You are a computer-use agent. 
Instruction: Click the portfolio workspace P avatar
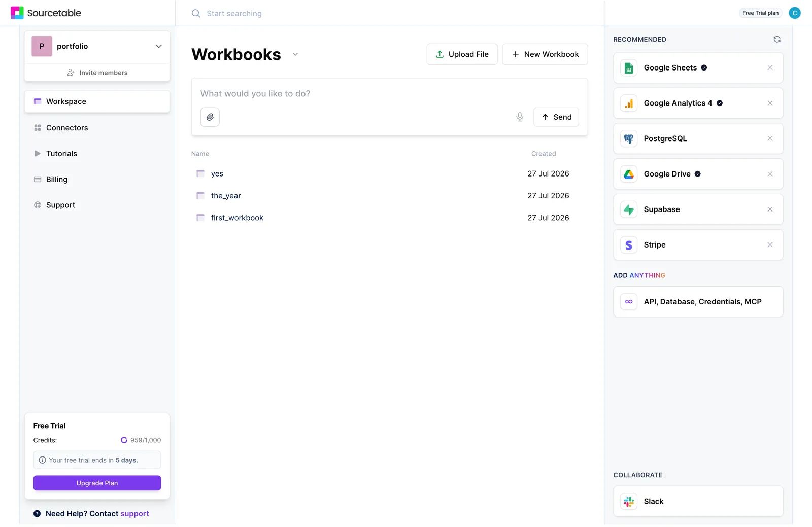42,46
